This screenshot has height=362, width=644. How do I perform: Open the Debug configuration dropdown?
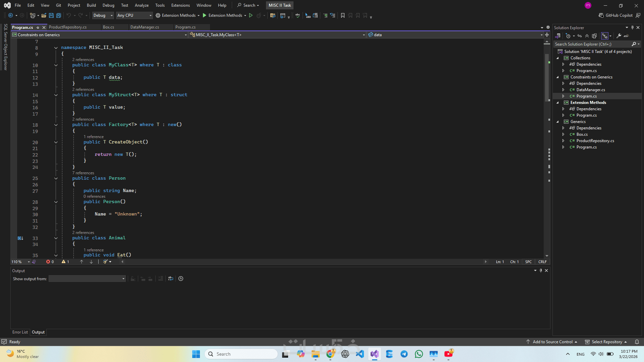[103, 15]
